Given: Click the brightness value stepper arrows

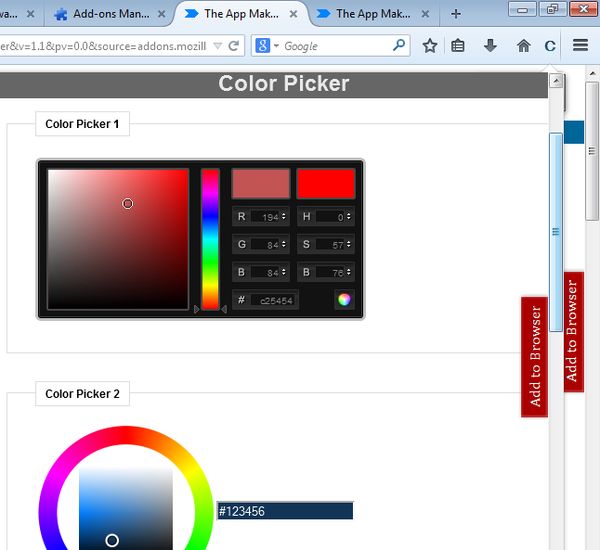Looking at the screenshot, I should (x=349, y=272).
